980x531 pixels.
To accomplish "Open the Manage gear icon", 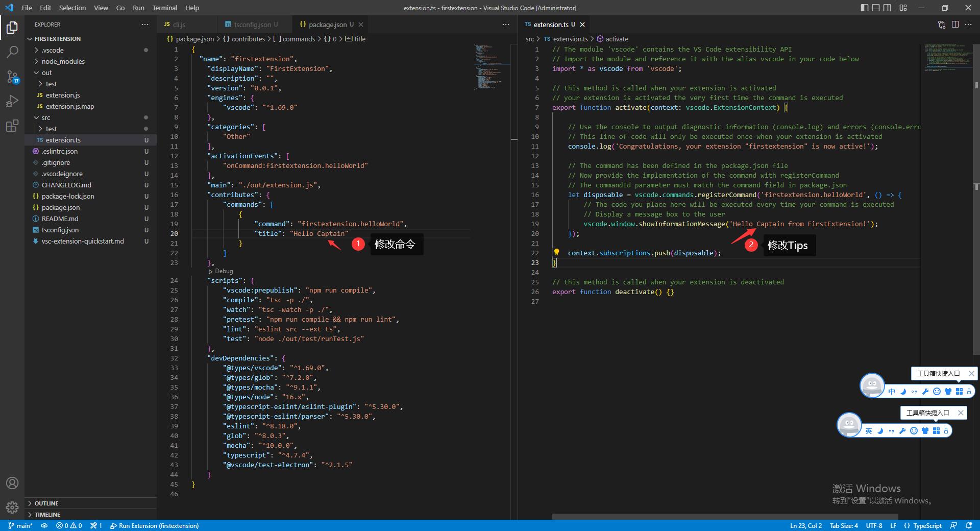I will [x=12, y=508].
